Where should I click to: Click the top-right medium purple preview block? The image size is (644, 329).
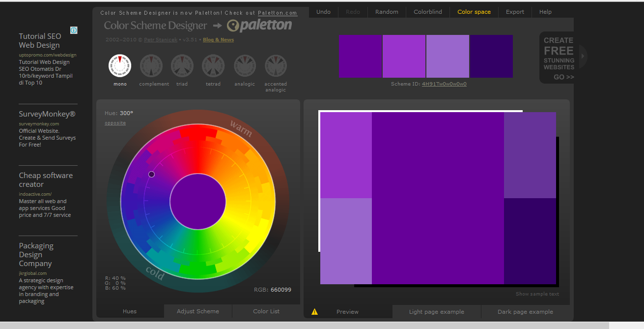[530, 155]
